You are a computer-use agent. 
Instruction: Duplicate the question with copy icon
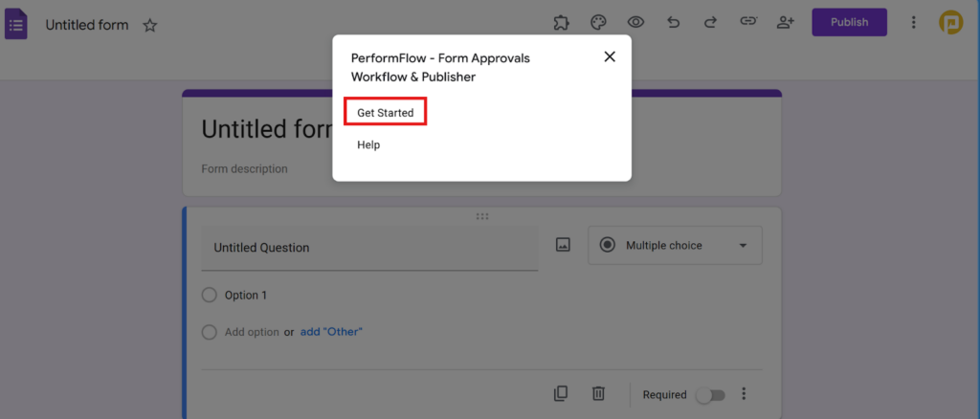point(561,393)
